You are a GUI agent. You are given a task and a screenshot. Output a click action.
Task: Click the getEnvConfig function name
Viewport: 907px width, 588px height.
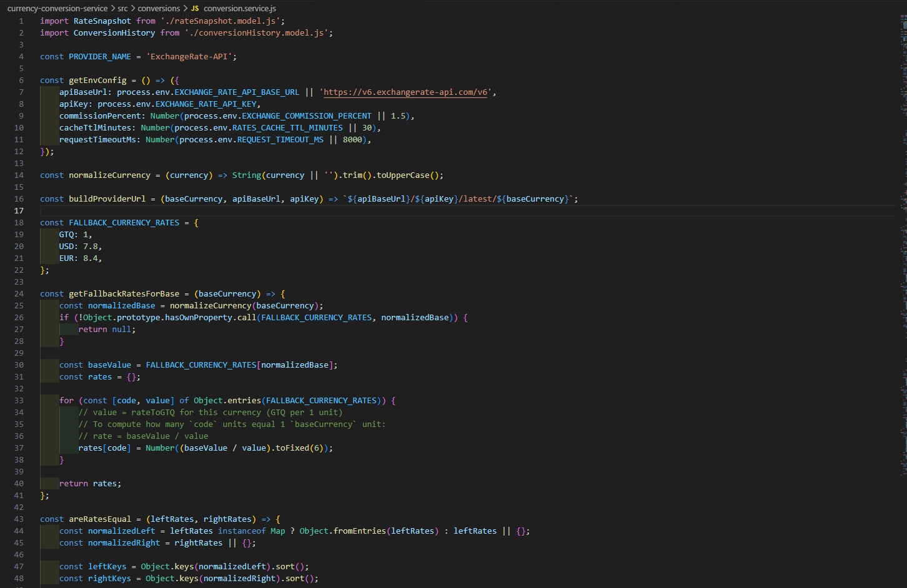pos(97,81)
